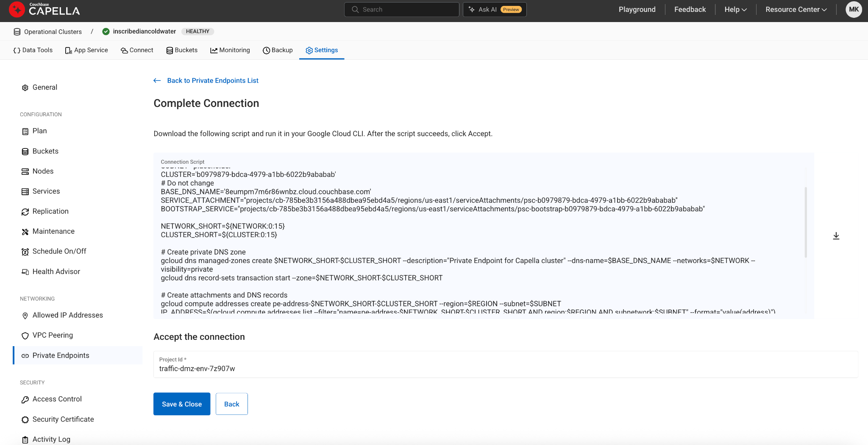This screenshot has height=445, width=868.
Task: Open Schedule On/Off settings
Action: click(59, 251)
